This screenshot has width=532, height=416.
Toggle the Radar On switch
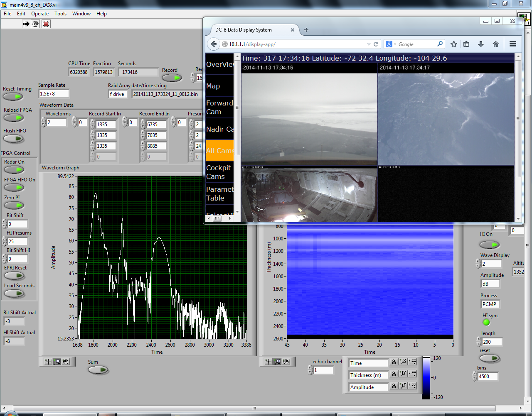click(x=14, y=170)
